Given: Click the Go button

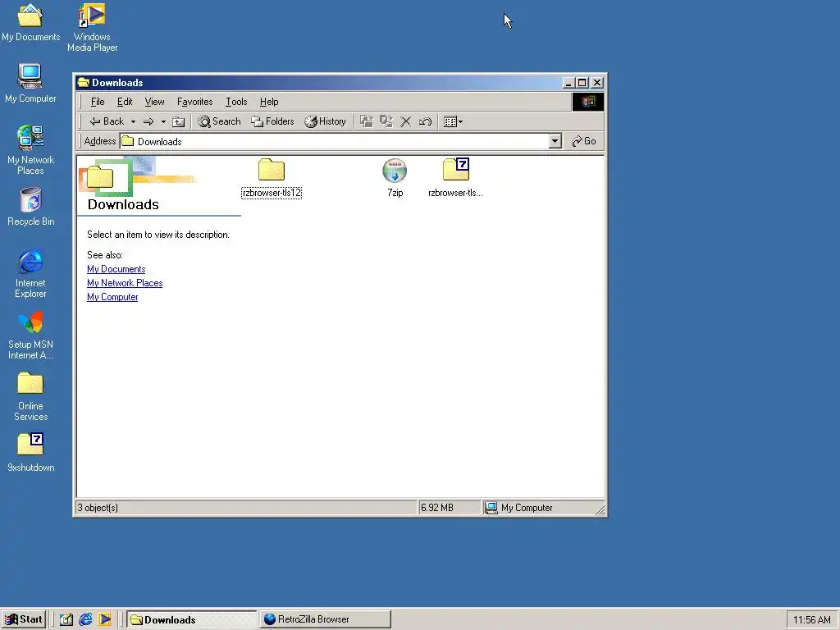Looking at the screenshot, I should [x=583, y=141].
